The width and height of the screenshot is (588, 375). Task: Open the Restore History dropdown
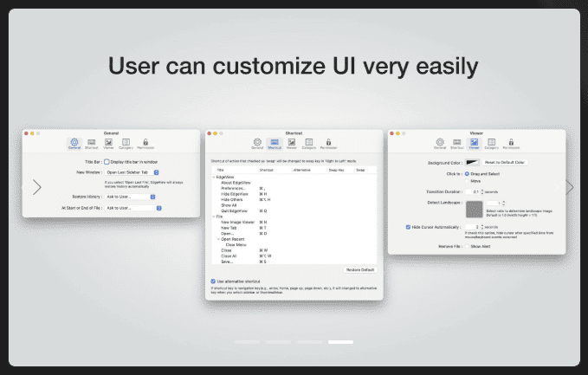click(x=130, y=197)
